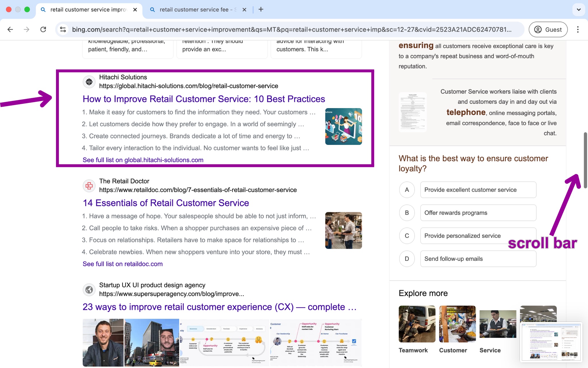588x368 pixels.
Task: Reload the Bing search page
Action: pyautogui.click(x=43, y=29)
